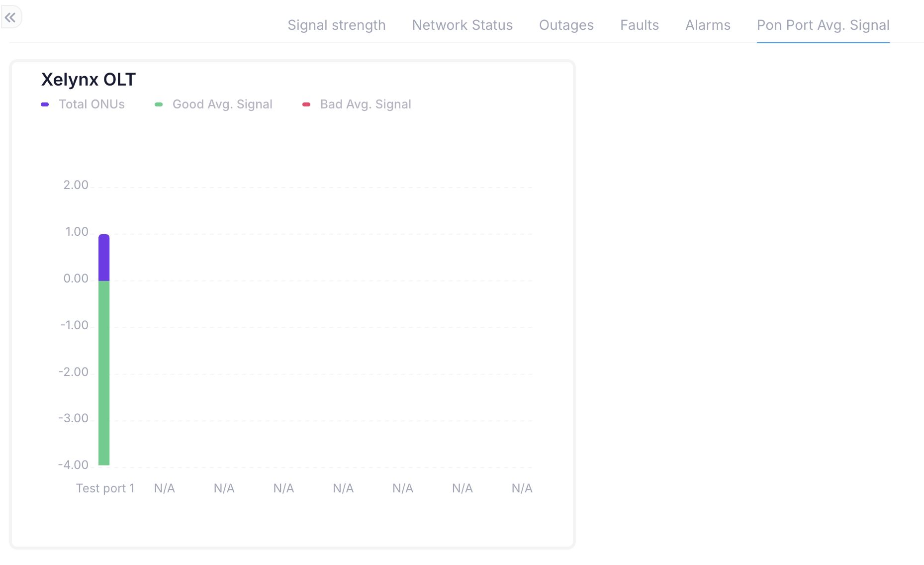The height and width of the screenshot is (565, 924).
Task: Click the last N/A port label
Action: [522, 488]
